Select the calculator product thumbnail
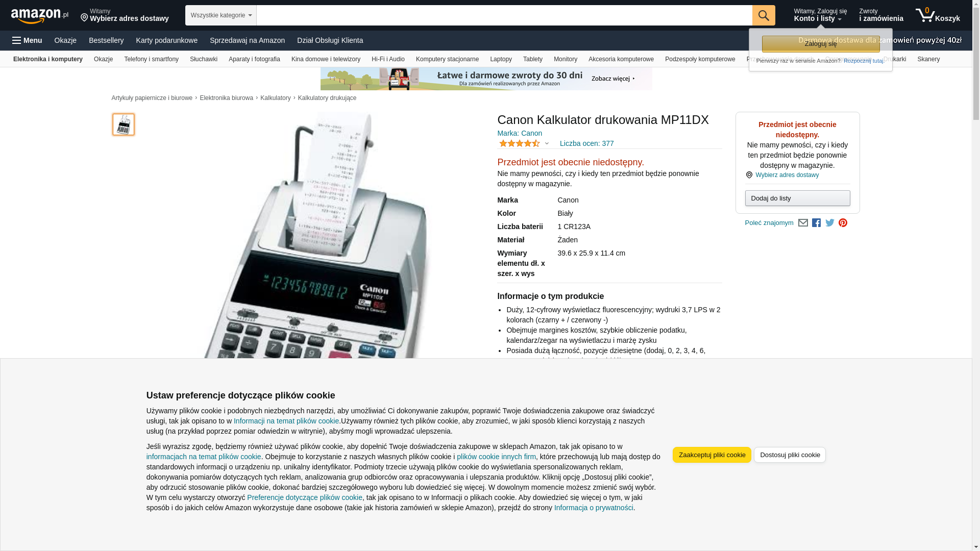 click(x=124, y=124)
